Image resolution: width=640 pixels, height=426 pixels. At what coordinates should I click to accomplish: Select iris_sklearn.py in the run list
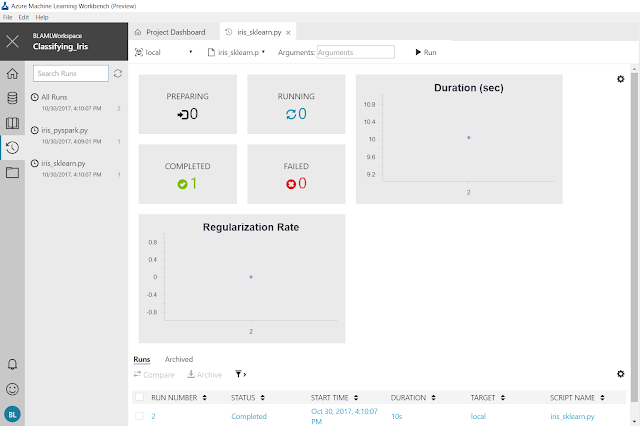coord(76,169)
